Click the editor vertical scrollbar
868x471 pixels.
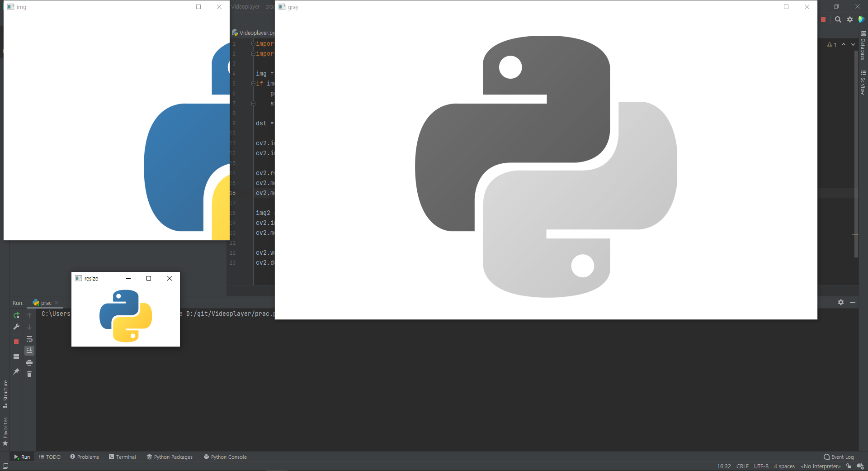coord(856,154)
